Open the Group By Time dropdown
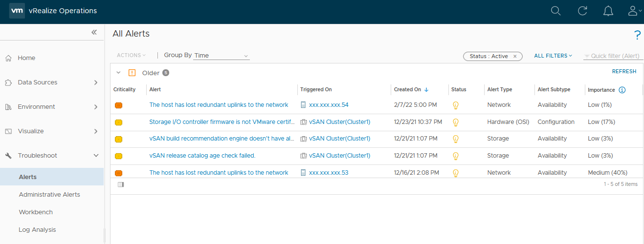 222,56
